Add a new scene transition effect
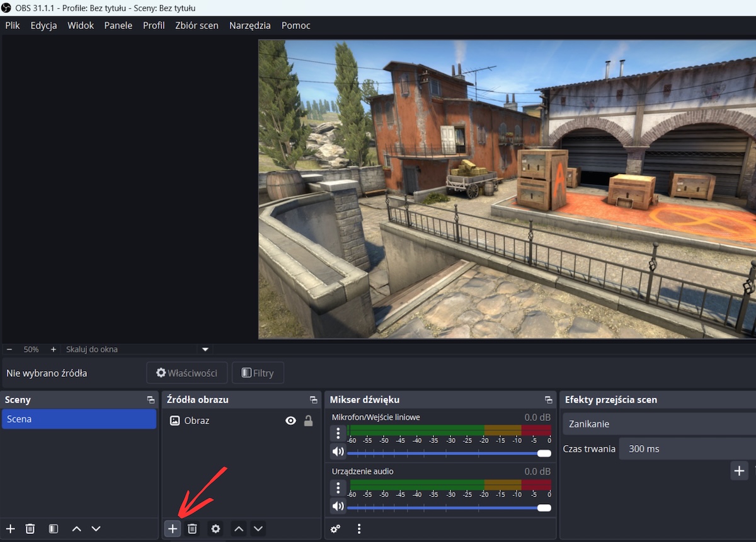The image size is (756, 542). point(739,470)
